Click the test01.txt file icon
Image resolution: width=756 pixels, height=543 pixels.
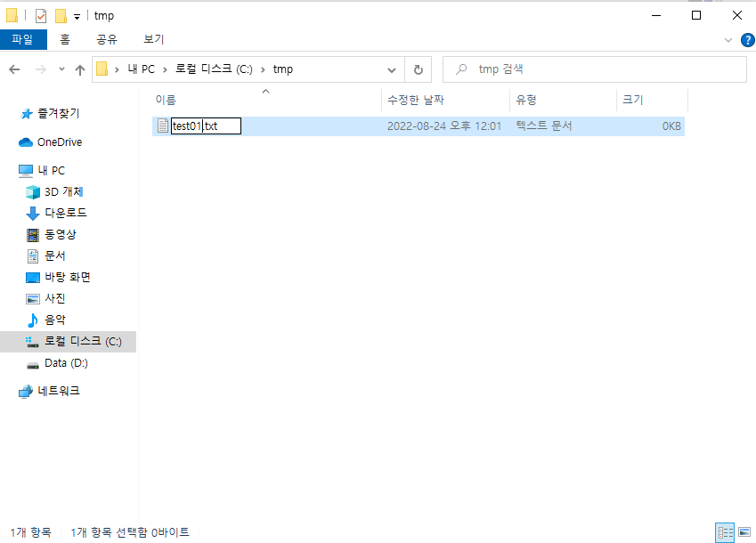click(x=163, y=126)
